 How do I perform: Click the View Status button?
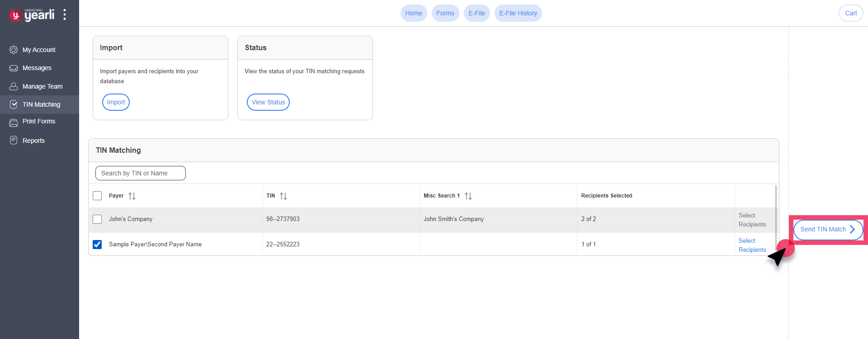[268, 102]
